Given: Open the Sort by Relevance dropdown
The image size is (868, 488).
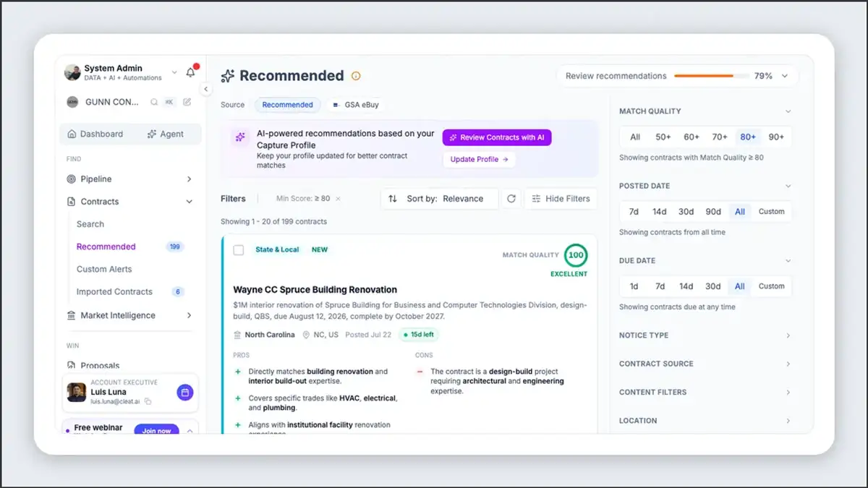Looking at the screenshot, I should (x=440, y=199).
